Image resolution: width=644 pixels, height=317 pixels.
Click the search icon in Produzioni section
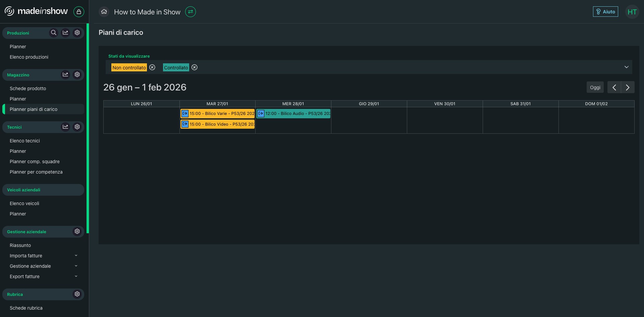pos(53,33)
